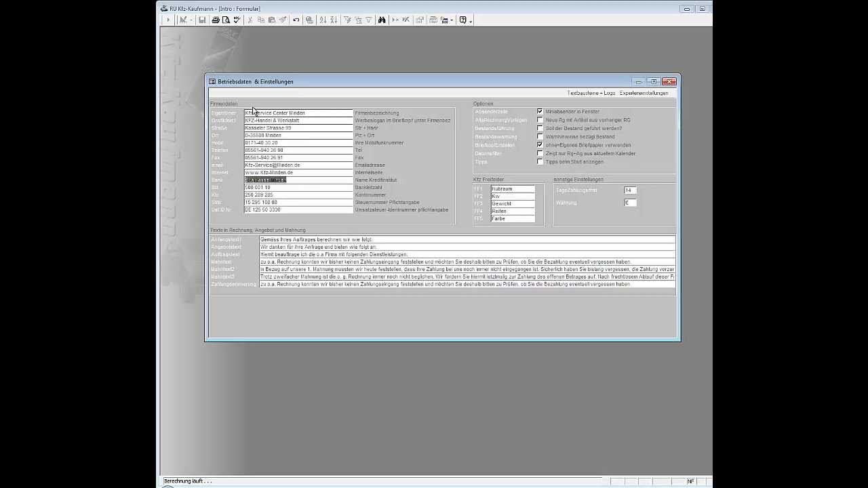Click the FF4 Reifen field
868x488 pixels.
(513, 211)
